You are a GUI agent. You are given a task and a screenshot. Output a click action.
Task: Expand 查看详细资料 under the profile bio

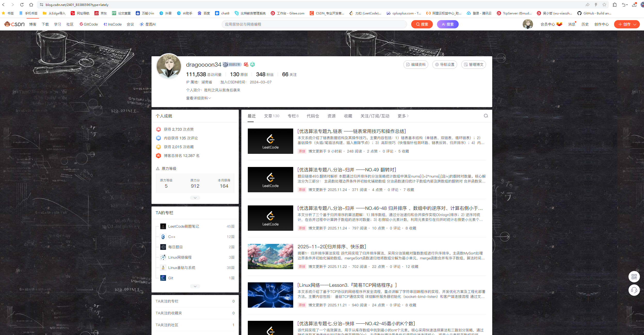tap(198, 98)
